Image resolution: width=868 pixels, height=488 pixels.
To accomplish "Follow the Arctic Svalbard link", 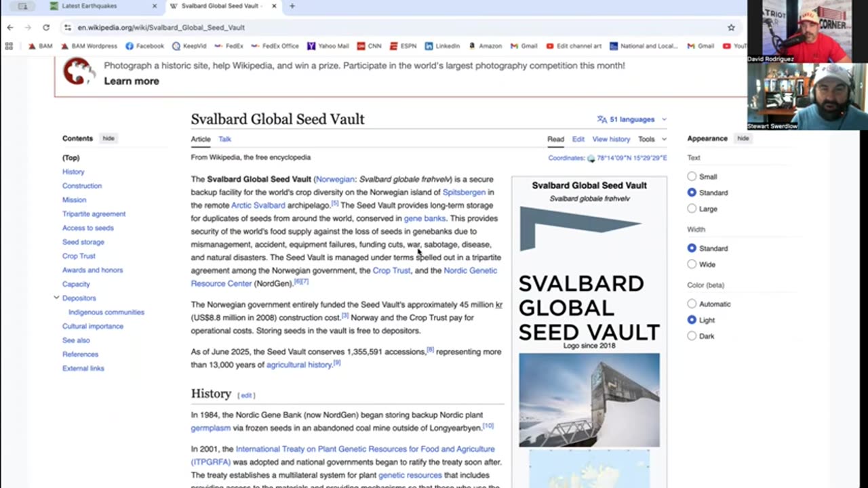I will [258, 205].
